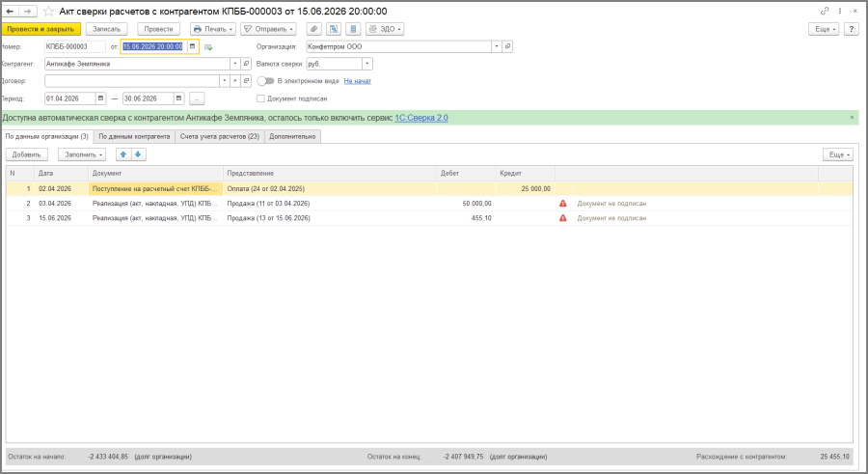The width and height of the screenshot is (868, 474).
Task: Open the Организация record via the open icon
Action: pyautogui.click(x=507, y=46)
